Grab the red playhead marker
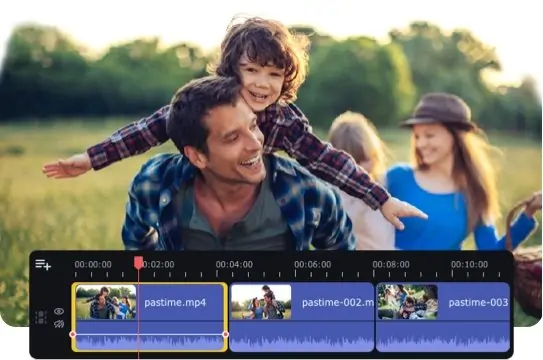The height and width of the screenshot is (360, 543). (x=139, y=262)
